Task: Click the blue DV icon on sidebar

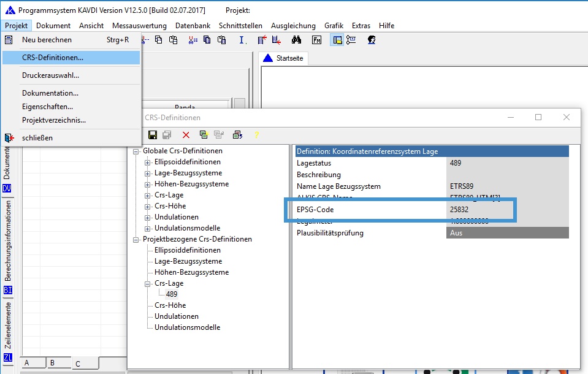Action: [7, 188]
